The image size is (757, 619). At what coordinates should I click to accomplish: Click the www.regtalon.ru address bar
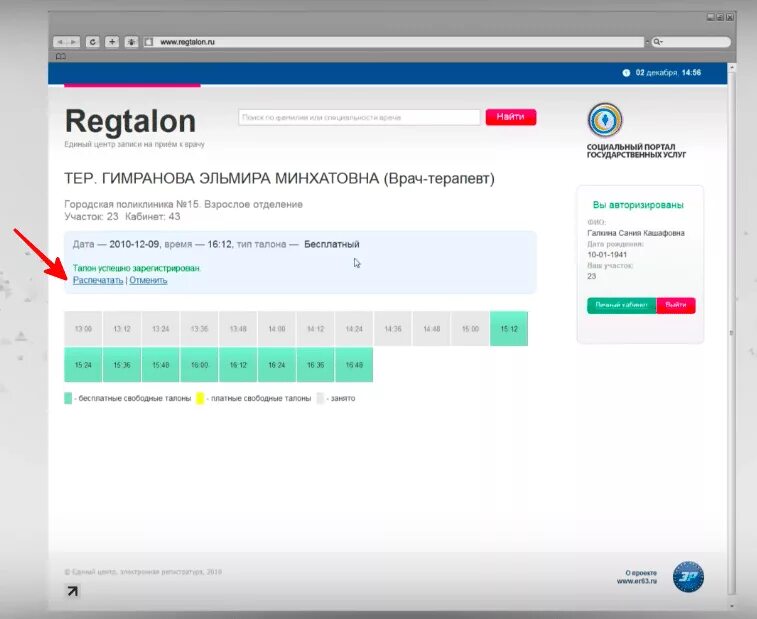tap(393, 42)
